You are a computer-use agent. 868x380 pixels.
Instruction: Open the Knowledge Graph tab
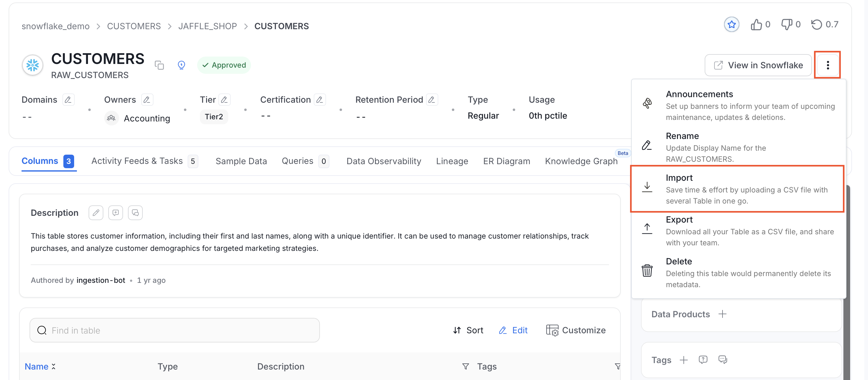coord(581,161)
